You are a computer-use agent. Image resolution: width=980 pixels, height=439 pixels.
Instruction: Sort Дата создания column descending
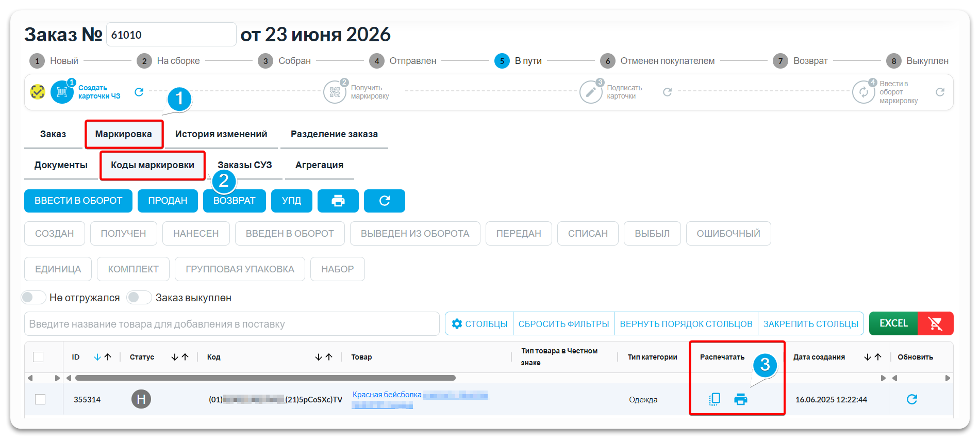868,357
